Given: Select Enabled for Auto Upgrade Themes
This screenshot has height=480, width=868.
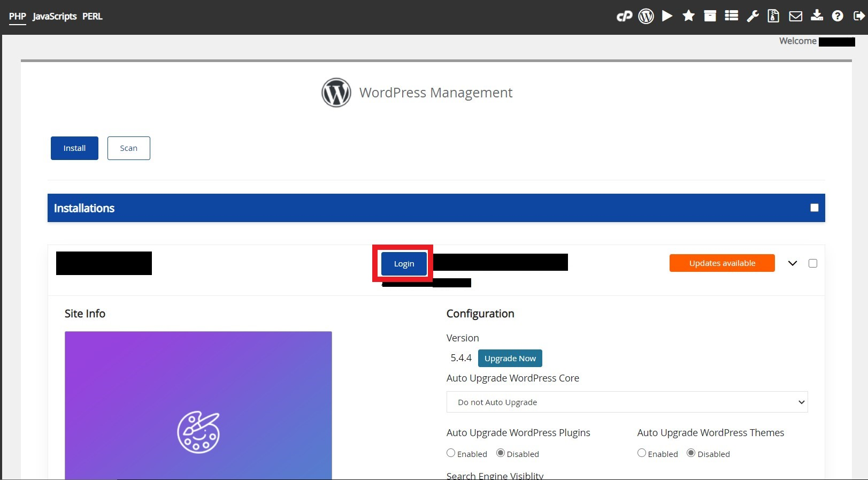Looking at the screenshot, I should pos(642,453).
